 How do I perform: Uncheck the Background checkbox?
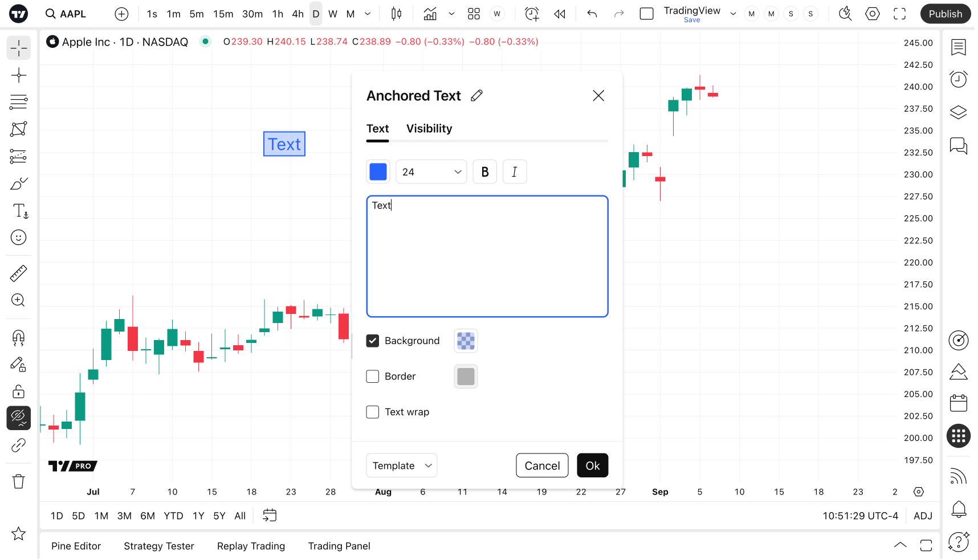373,341
